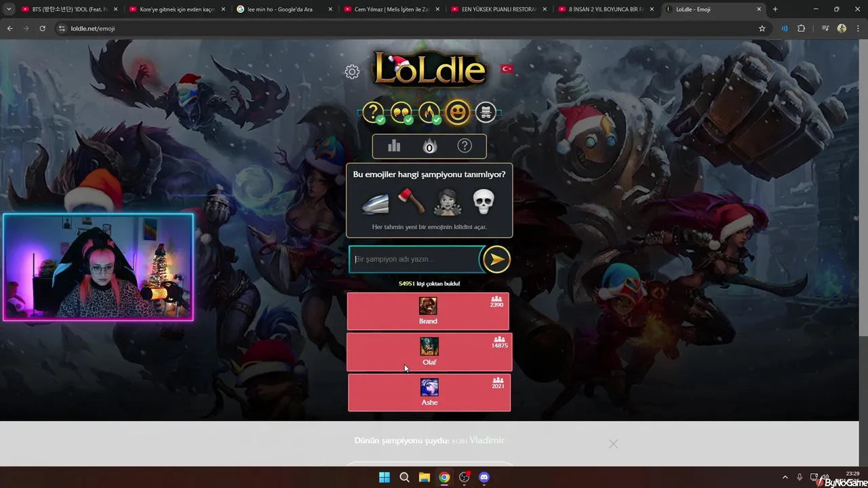
Task: Expand the system tray hidden icons
Action: tap(785, 477)
